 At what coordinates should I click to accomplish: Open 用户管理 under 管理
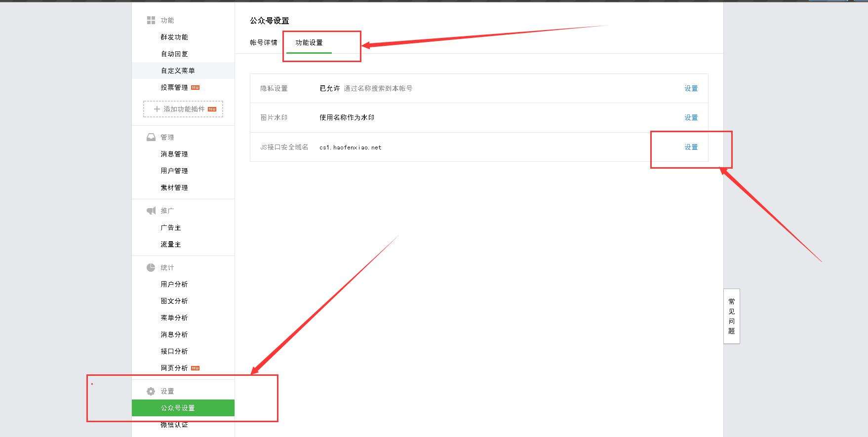pos(174,171)
